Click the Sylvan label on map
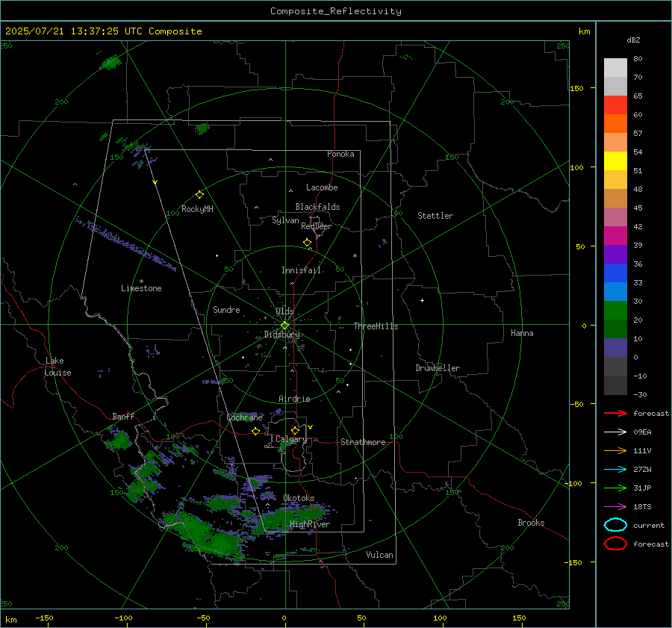The width and height of the screenshot is (672, 628). point(285,220)
